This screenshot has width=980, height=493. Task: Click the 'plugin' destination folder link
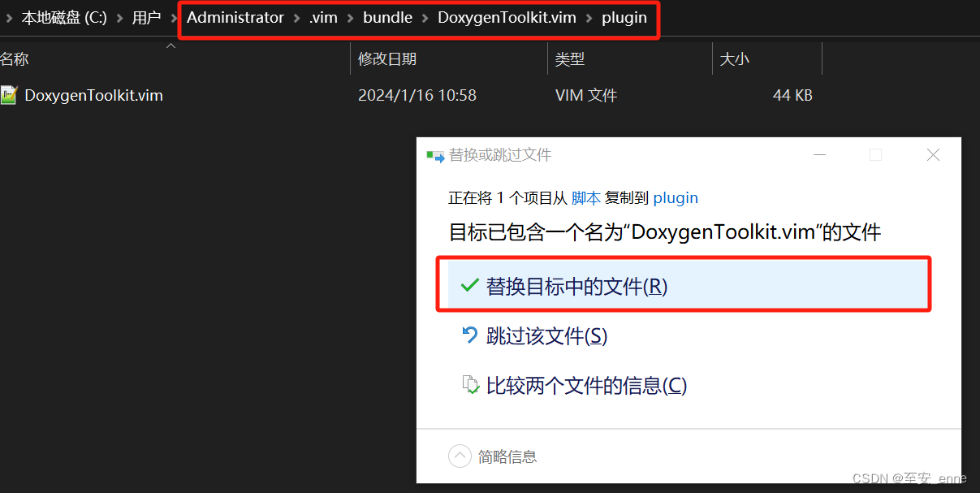point(676,197)
